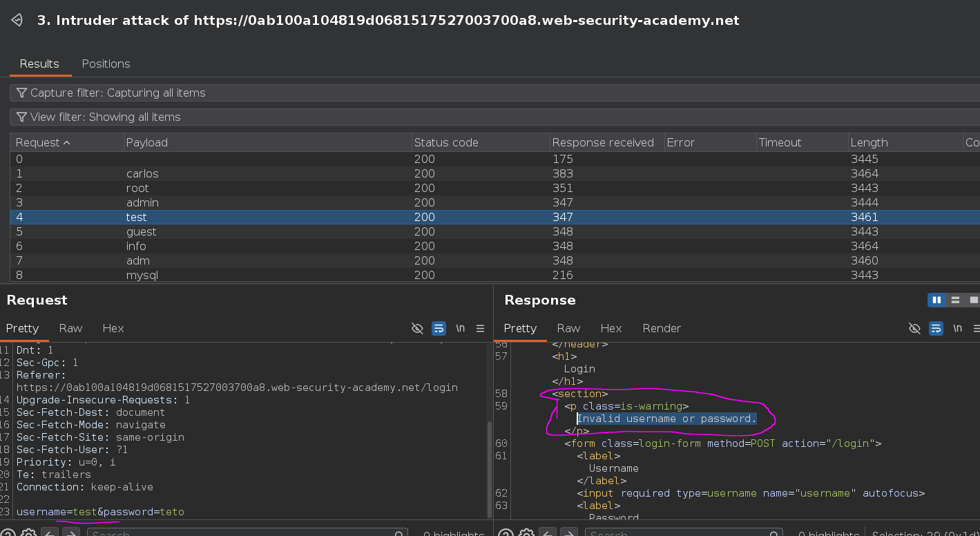980x536 pixels.
Task: Select the admin payload row
Action: (x=494, y=202)
